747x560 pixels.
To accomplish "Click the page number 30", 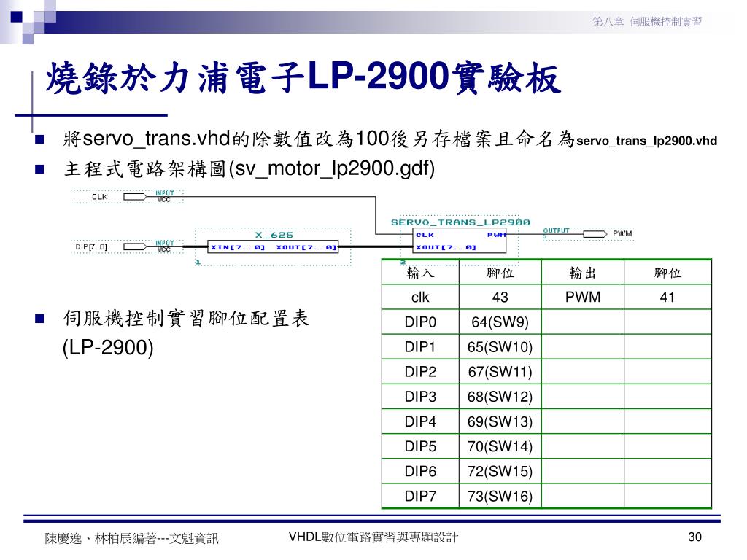I will [x=694, y=537].
